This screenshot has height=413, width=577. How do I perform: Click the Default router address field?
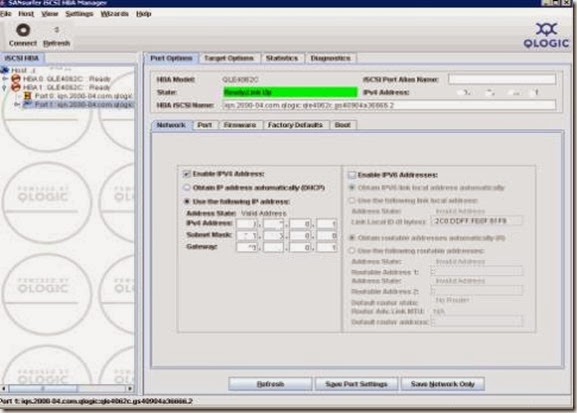[477, 322]
